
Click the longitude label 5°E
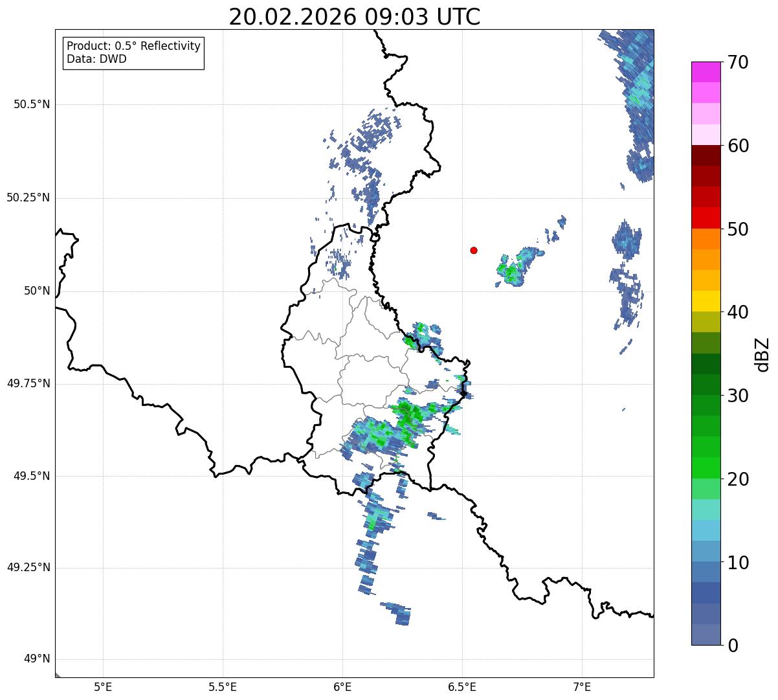pyautogui.click(x=103, y=688)
